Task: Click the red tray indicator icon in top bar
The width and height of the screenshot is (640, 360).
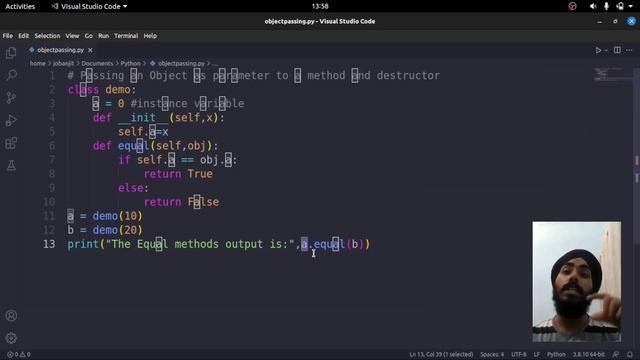Action: pos(572,6)
